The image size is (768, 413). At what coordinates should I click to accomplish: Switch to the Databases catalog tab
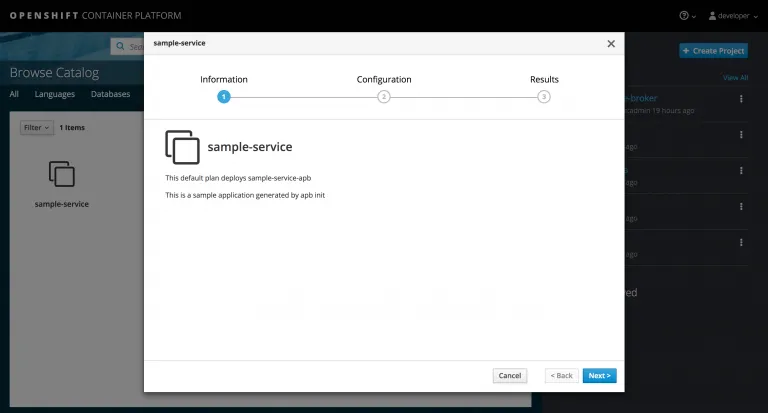(x=110, y=94)
